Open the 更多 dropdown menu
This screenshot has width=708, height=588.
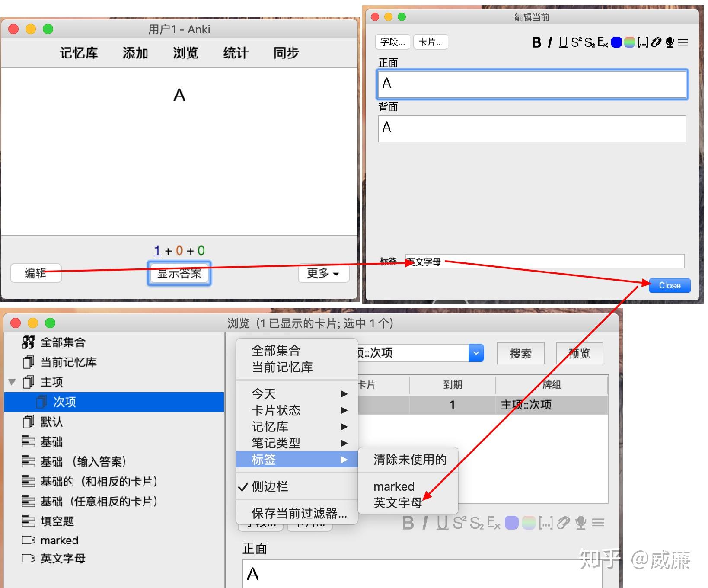323,273
